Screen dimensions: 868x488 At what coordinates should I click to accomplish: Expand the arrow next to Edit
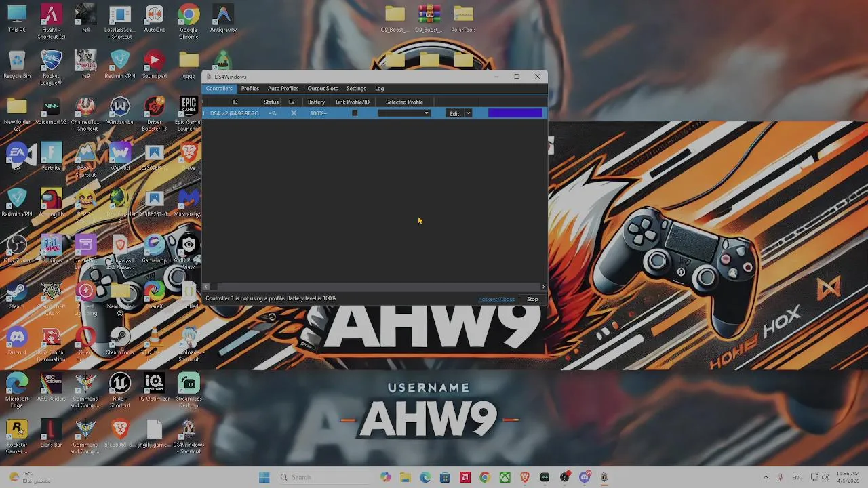coord(468,113)
